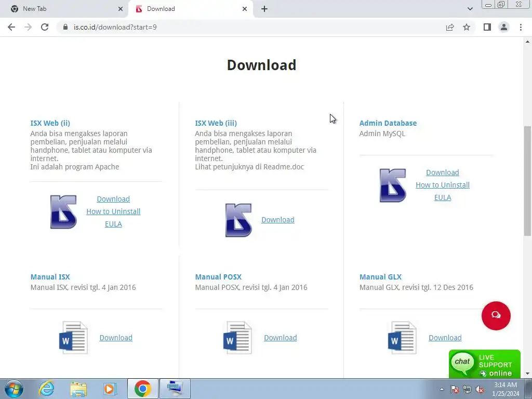Open EULA link under Admin Database
This screenshot has width=532, height=399.
click(443, 197)
